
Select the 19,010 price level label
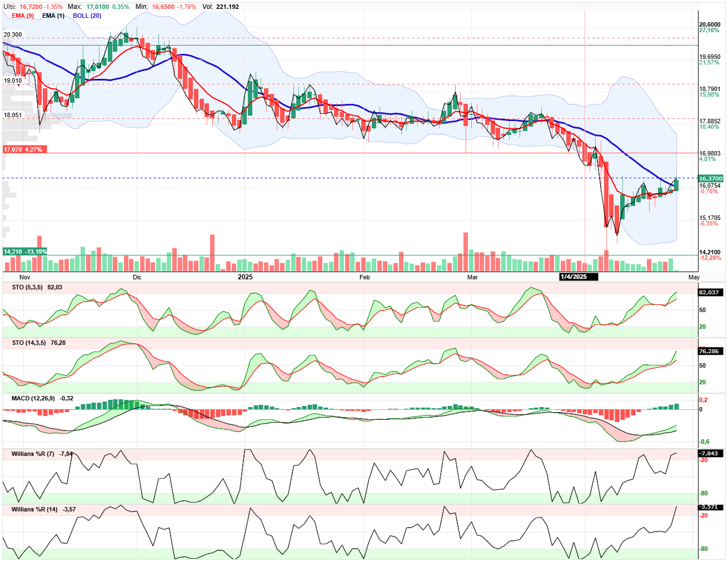pos(13,81)
